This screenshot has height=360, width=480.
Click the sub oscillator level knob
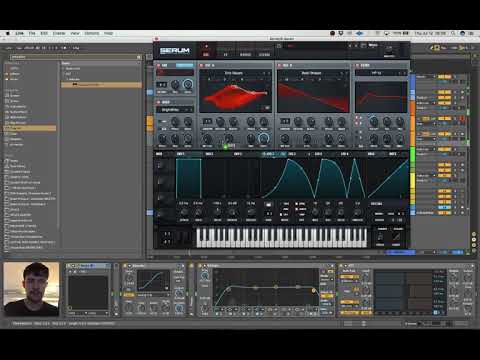click(188, 84)
